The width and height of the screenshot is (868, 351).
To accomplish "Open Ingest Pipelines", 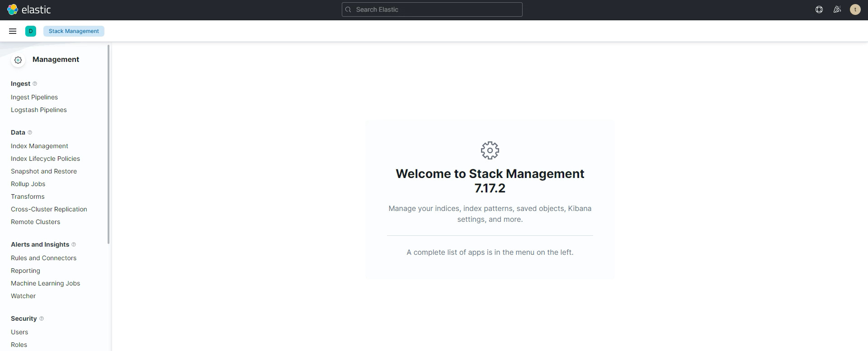I will (x=34, y=97).
